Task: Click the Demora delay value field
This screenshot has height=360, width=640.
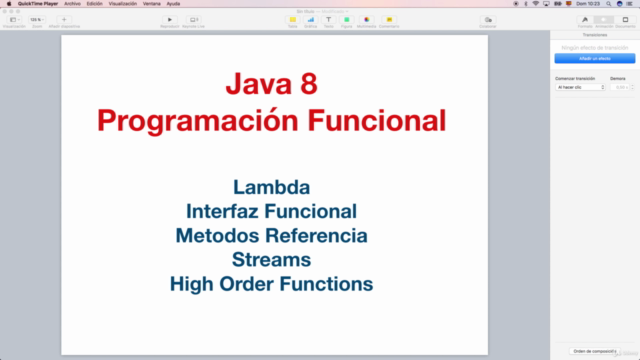Action: (620, 87)
